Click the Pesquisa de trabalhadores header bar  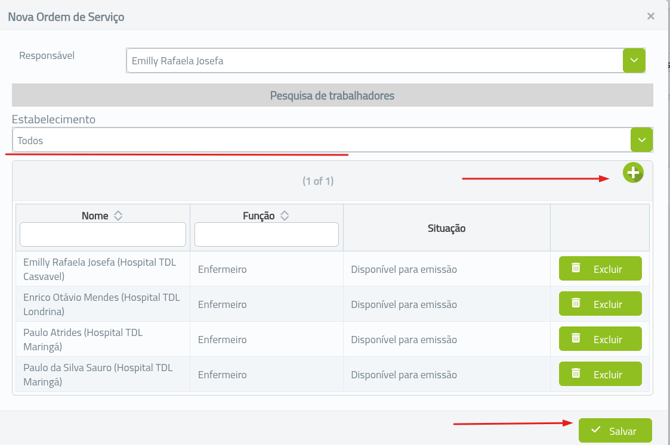click(x=332, y=96)
